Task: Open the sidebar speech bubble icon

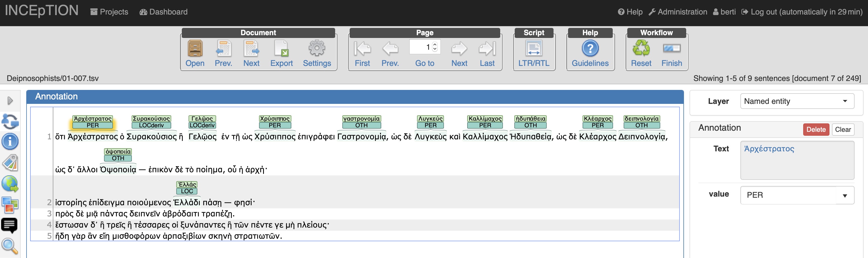Action: click(x=9, y=226)
